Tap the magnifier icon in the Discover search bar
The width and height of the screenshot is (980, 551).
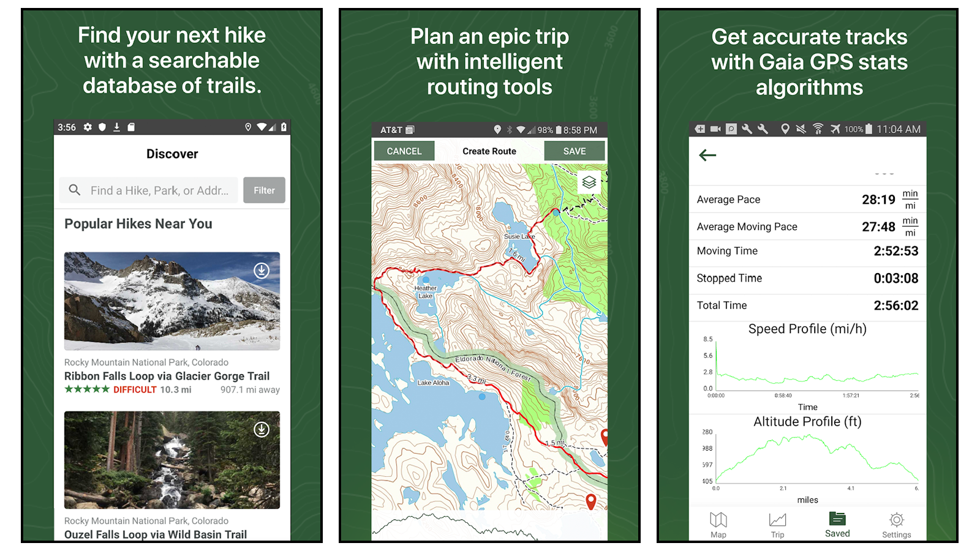click(x=74, y=190)
